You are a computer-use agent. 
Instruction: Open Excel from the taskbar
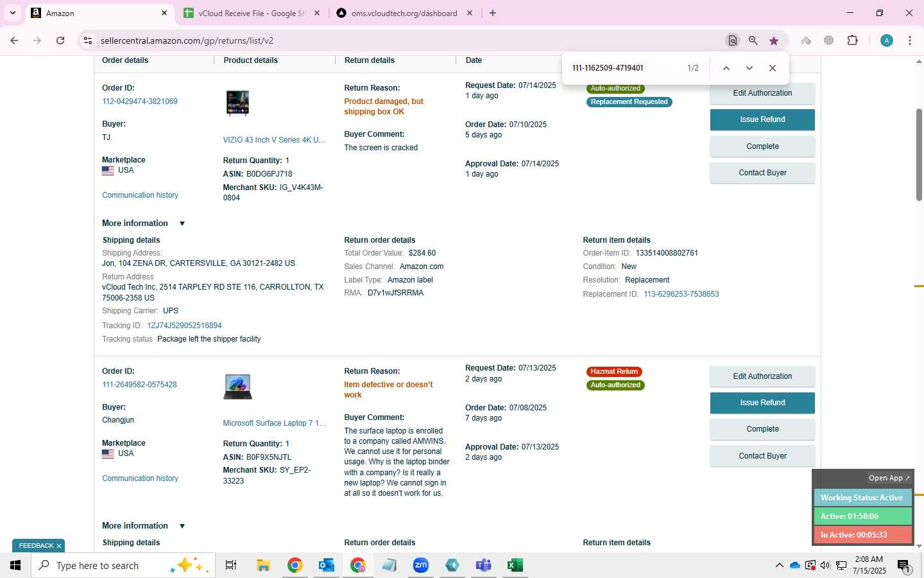tap(515, 565)
